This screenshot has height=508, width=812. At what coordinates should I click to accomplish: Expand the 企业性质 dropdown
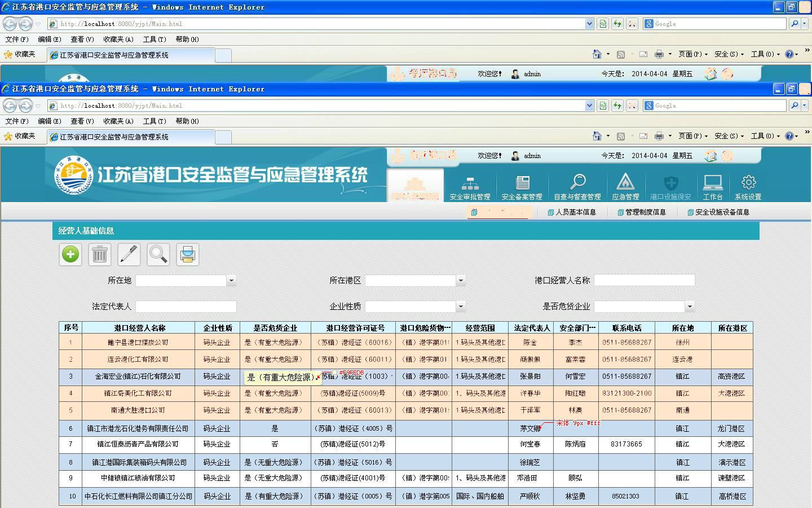click(461, 306)
